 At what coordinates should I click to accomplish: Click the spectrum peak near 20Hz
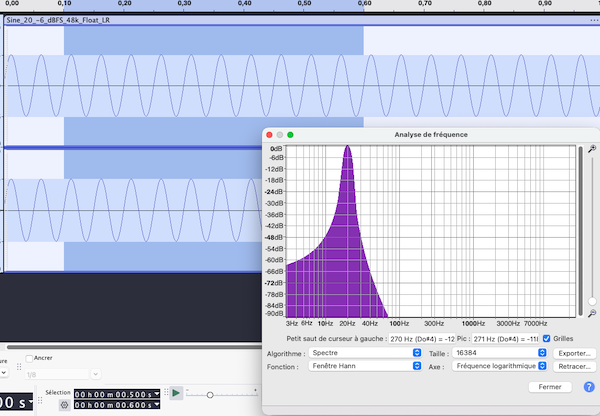click(347, 147)
